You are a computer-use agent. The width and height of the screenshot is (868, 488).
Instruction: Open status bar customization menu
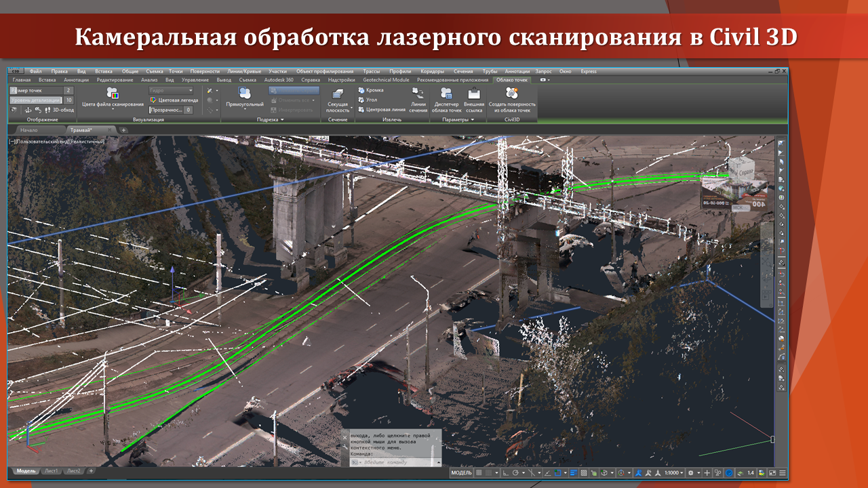[x=783, y=472]
